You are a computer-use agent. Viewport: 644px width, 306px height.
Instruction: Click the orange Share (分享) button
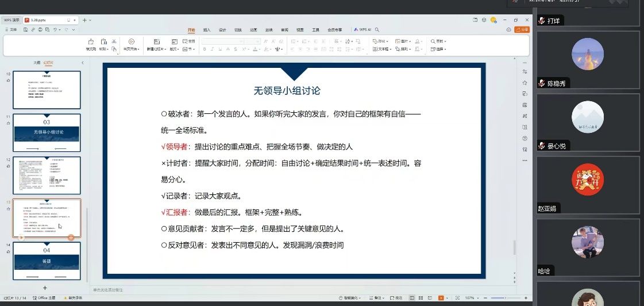522,29
